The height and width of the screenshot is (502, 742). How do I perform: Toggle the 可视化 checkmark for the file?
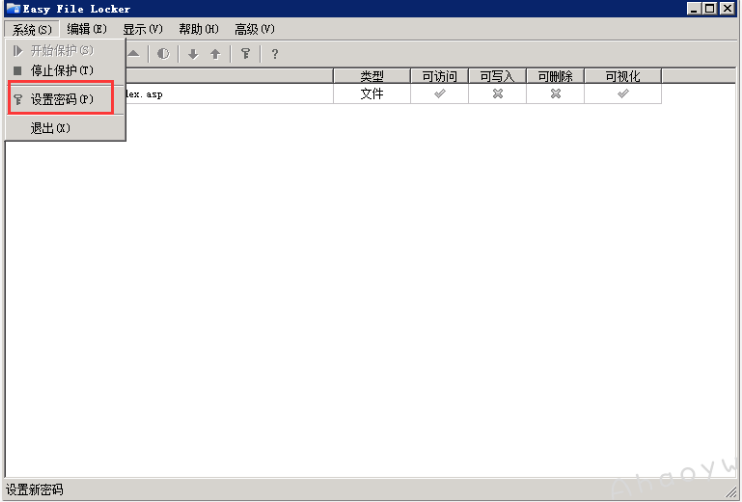[x=622, y=94]
